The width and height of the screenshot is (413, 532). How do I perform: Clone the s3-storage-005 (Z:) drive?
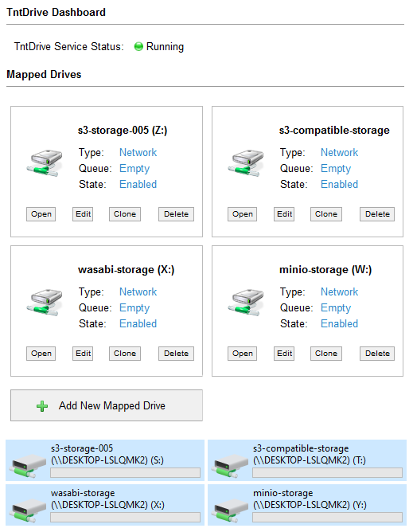coord(125,214)
